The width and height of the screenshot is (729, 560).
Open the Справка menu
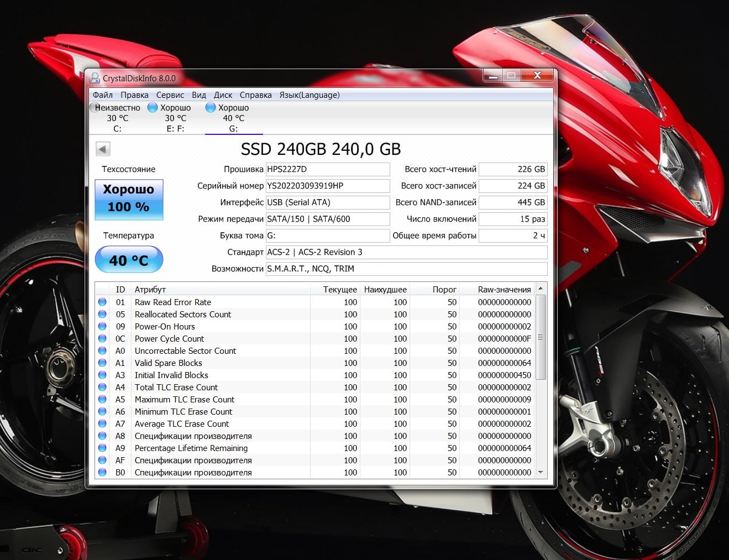tap(256, 95)
